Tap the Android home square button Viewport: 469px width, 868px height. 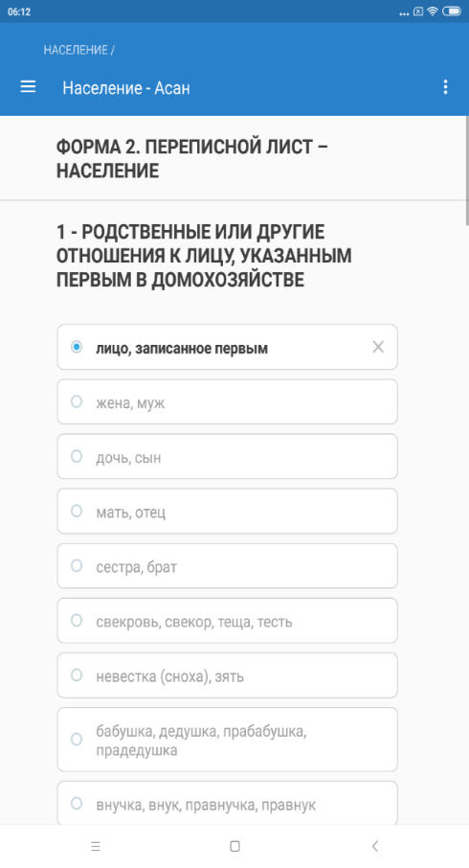[x=234, y=846]
